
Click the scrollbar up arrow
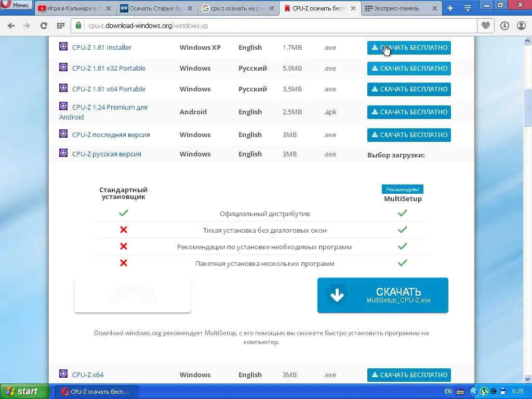(x=528, y=41)
